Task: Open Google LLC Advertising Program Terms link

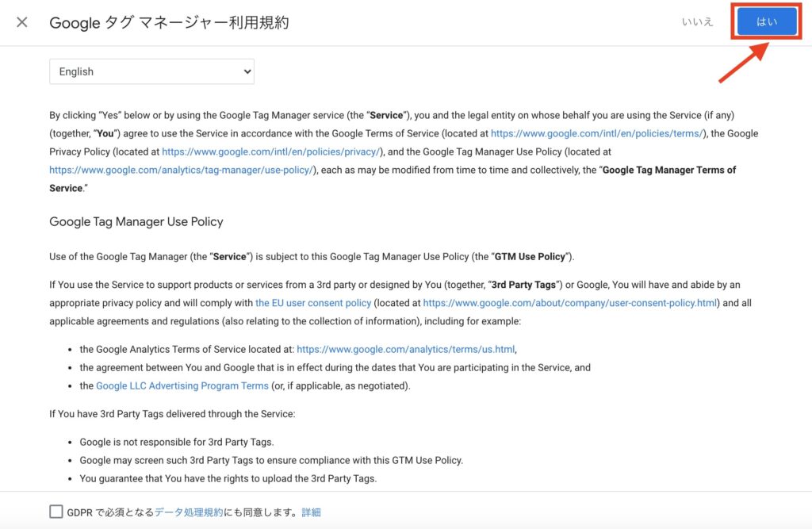Action: (x=182, y=386)
